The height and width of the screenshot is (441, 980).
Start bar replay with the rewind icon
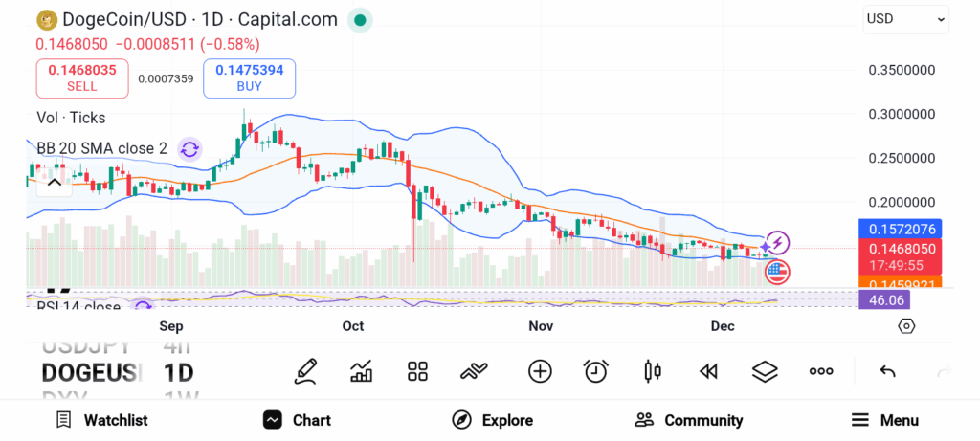coord(708,371)
